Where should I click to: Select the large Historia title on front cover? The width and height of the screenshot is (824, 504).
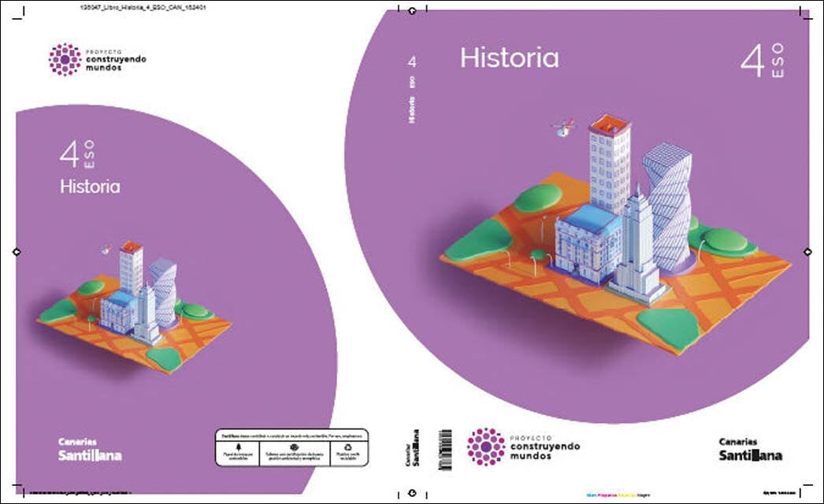point(509,57)
